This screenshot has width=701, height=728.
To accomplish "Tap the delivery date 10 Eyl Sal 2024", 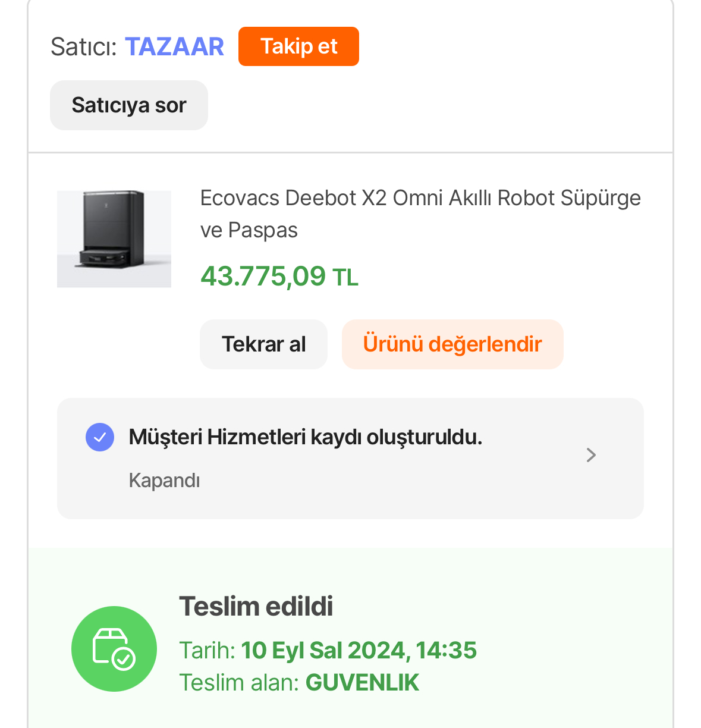I will click(323, 651).
